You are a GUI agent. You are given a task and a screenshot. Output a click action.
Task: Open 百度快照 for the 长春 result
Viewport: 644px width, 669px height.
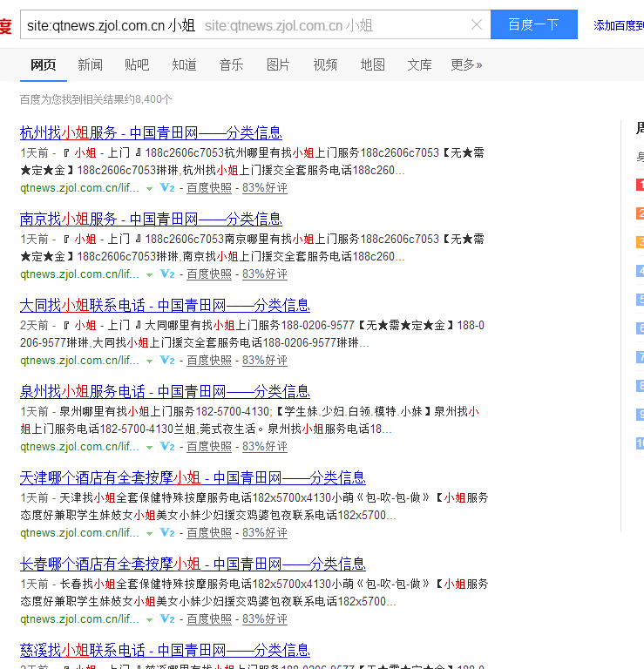(x=209, y=618)
